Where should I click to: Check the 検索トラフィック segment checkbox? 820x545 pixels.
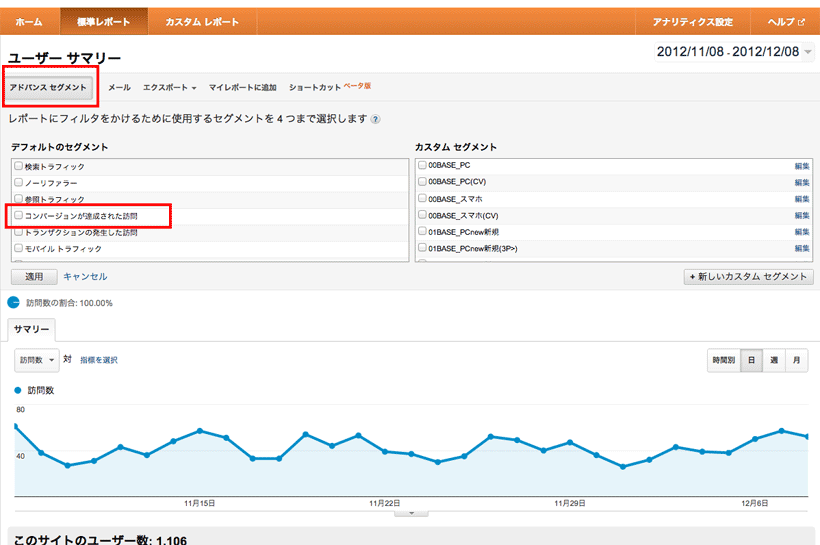tap(19, 166)
